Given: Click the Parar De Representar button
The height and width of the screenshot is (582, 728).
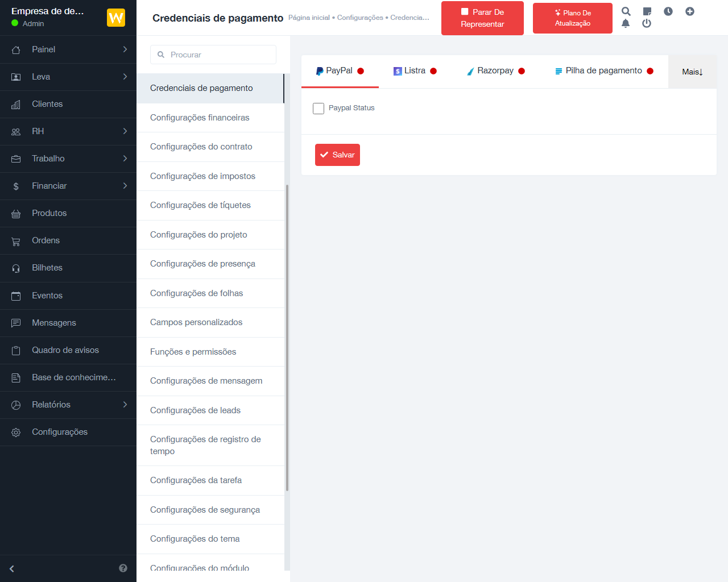Looking at the screenshot, I should (482, 18).
